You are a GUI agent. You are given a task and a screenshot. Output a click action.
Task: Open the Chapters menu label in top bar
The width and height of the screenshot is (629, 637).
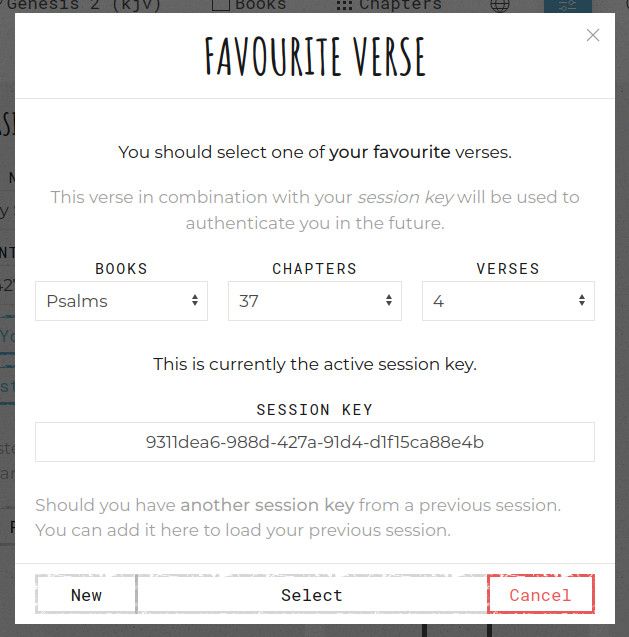[x=400, y=5]
